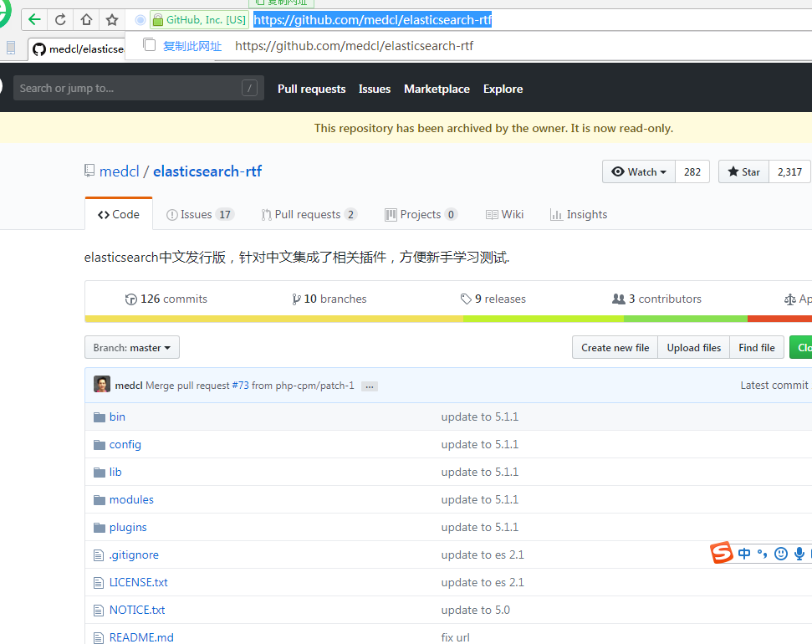This screenshot has width=812, height=644.
Task: Open the Marketplace menu item
Action: click(x=437, y=89)
